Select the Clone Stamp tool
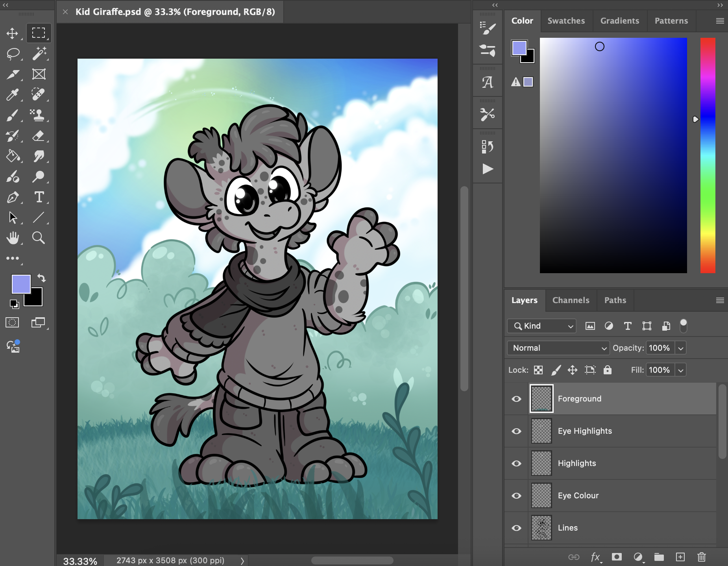Image resolution: width=728 pixels, height=566 pixels. click(x=38, y=115)
